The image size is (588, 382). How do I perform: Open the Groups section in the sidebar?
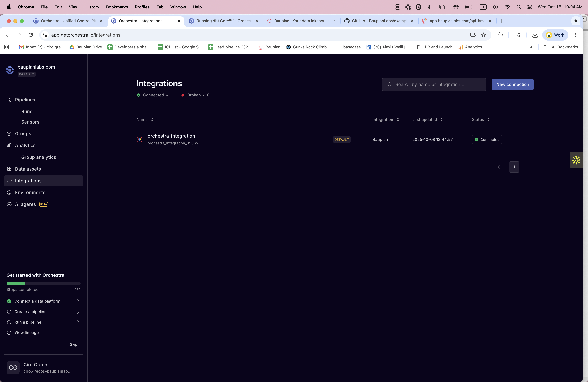pyautogui.click(x=23, y=133)
